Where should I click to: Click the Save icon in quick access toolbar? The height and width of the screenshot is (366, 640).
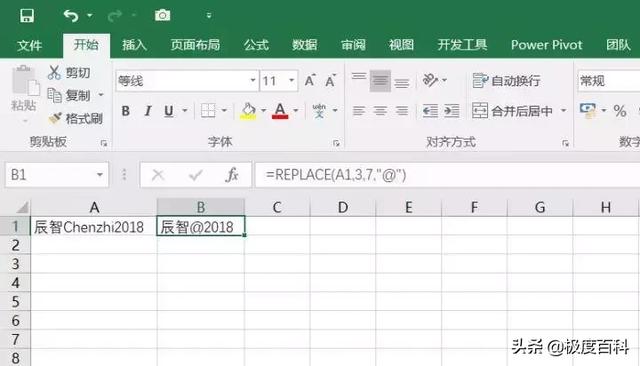[27, 16]
